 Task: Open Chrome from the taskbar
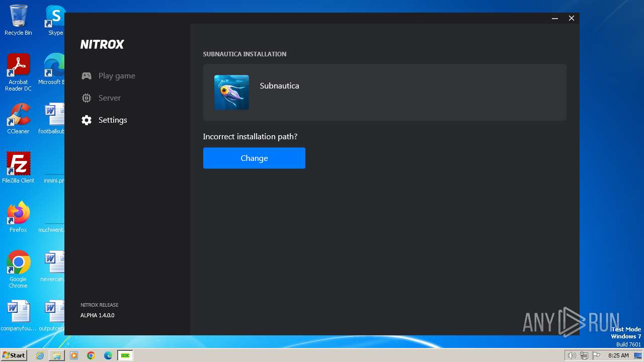click(91, 355)
